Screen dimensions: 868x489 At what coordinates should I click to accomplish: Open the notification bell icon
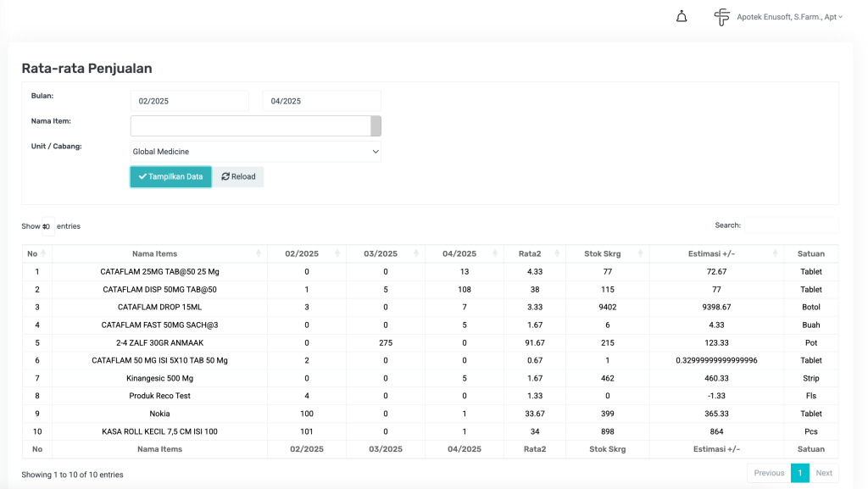682,17
